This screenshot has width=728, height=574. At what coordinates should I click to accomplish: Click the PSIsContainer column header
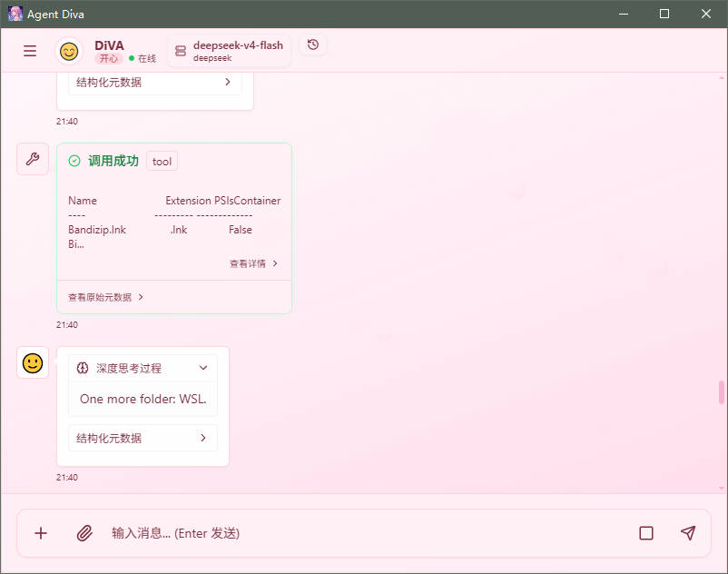248,201
